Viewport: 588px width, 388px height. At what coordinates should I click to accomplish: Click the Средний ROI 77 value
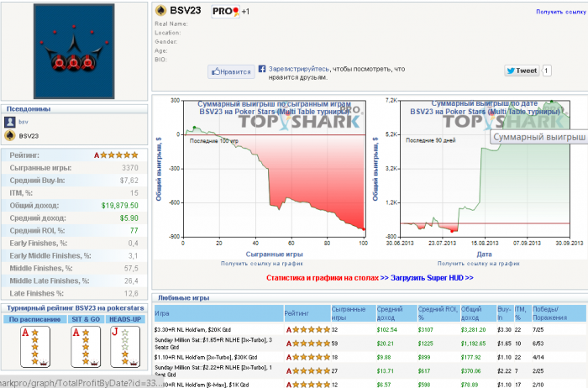coord(134,231)
